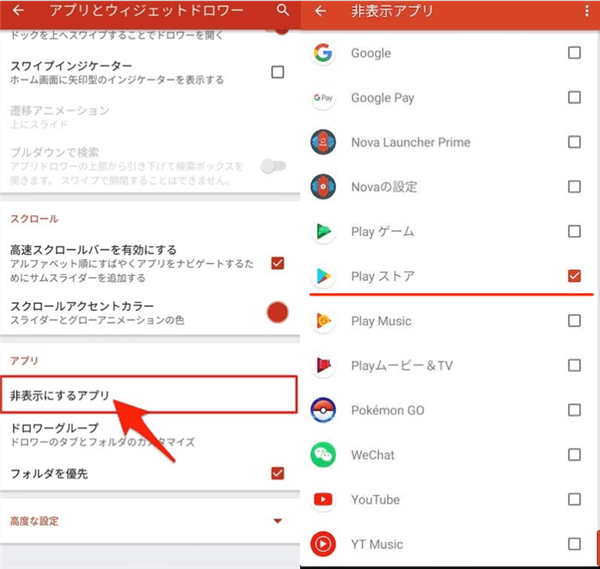Check the Playムービー&TV checkbox
The width and height of the screenshot is (600, 569).
click(574, 365)
